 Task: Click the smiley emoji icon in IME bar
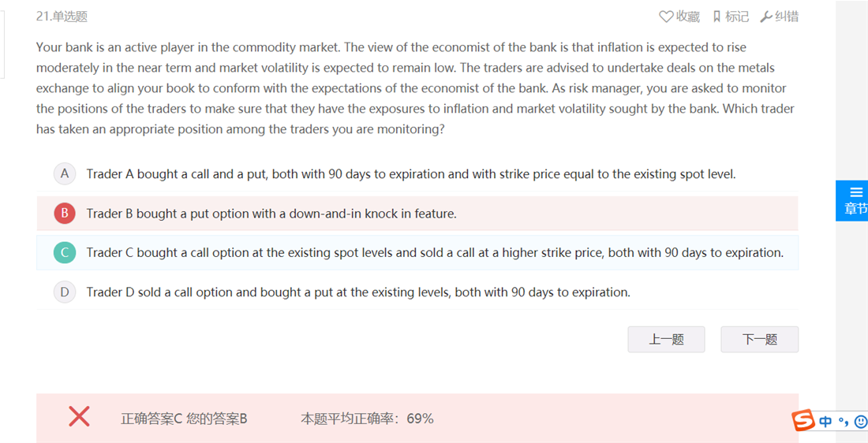pyautogui.click(x=861, y=422)
